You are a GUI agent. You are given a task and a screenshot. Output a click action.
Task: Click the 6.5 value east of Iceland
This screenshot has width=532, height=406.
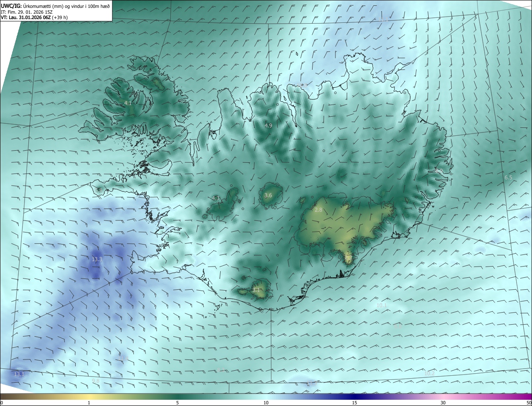[508, 177]
